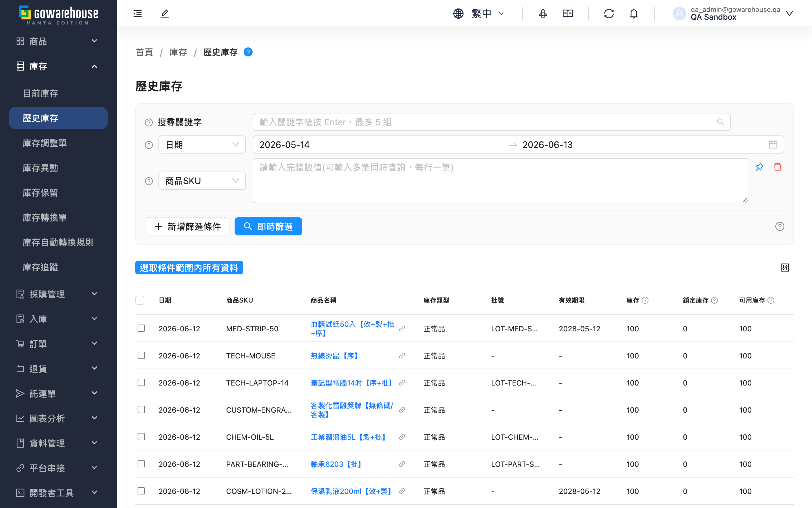Viewport: 812px width, 508px height.
Task: Check the TECH-MOUSE row checkbox
Action: point(141,356)
